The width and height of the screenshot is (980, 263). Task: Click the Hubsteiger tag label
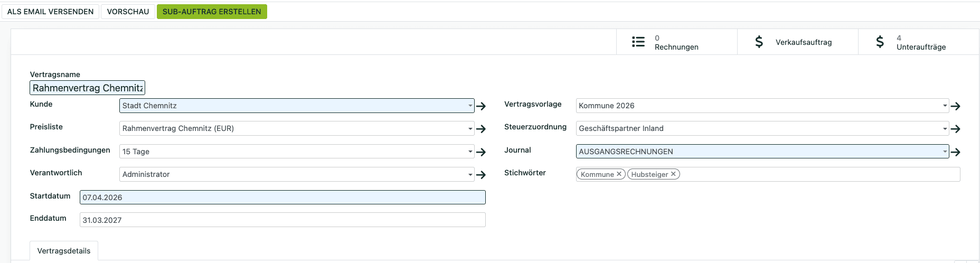[x=649, y=174]
